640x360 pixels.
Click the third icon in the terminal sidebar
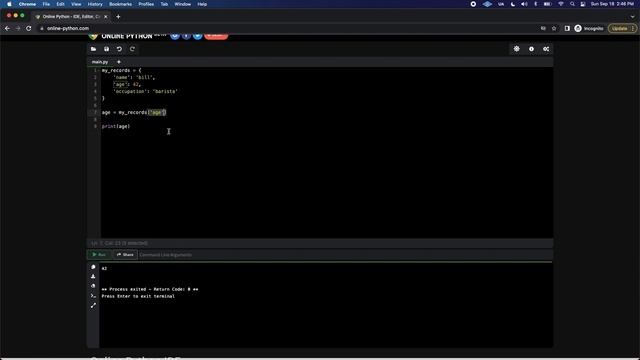point(93,286)
